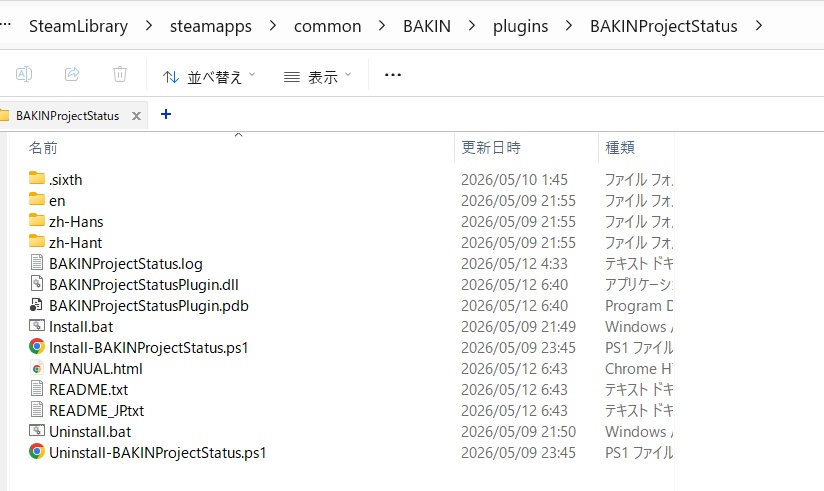824x491 pixels.
Task: Click date 2026/05/10 1:45 of .sixth
Action: (514, 180)
